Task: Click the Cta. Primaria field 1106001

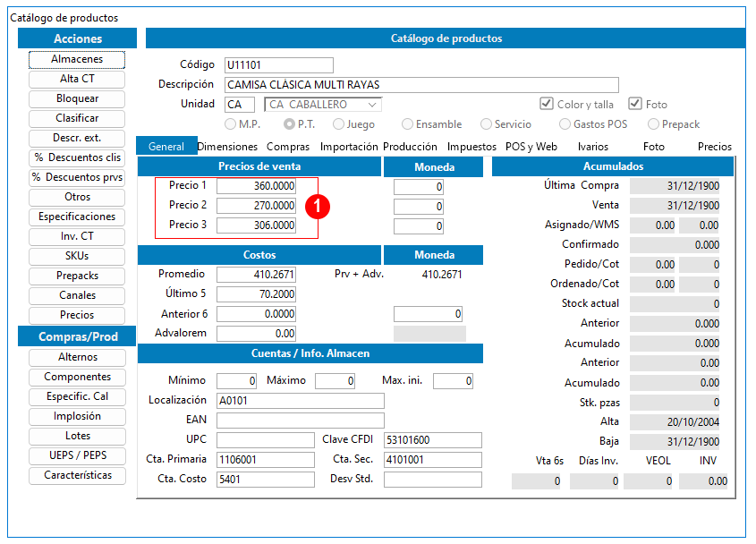Action: tap(266, 460)
